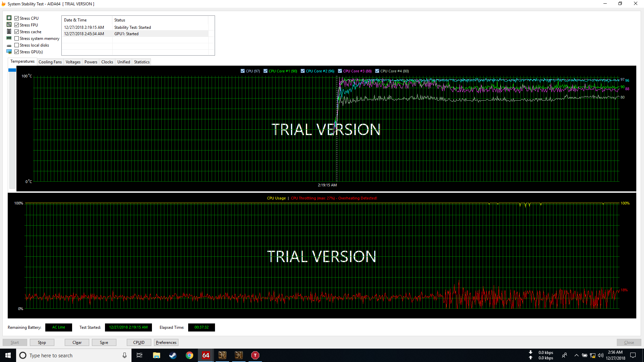Open the Voltages tab
644x362 pixels.
(73, 62)
